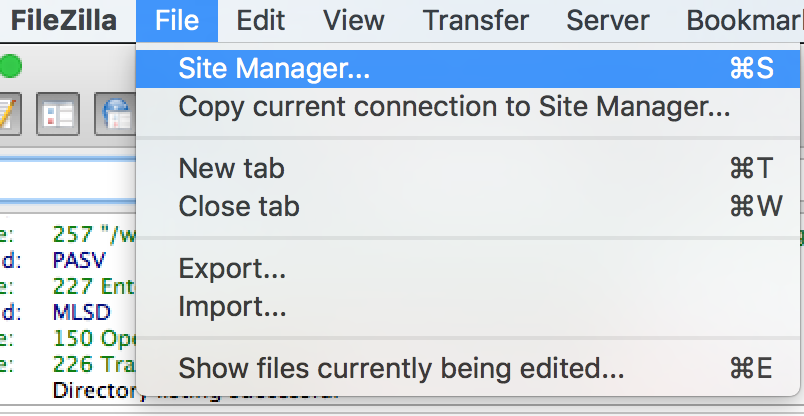Select Close tab menu entry
Screen dimensions: 804x416
coord(468,206)
